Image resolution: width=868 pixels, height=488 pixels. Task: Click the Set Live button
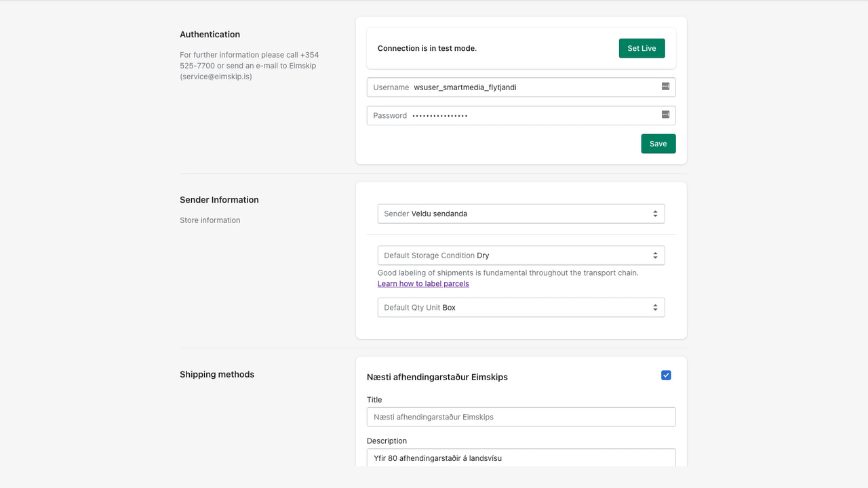pyautogui.click(x=642, y=48)
